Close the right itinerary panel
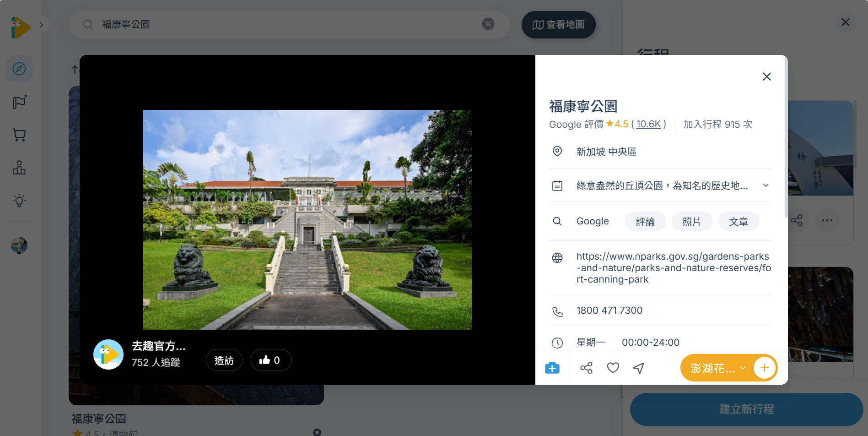 point(846,22)
